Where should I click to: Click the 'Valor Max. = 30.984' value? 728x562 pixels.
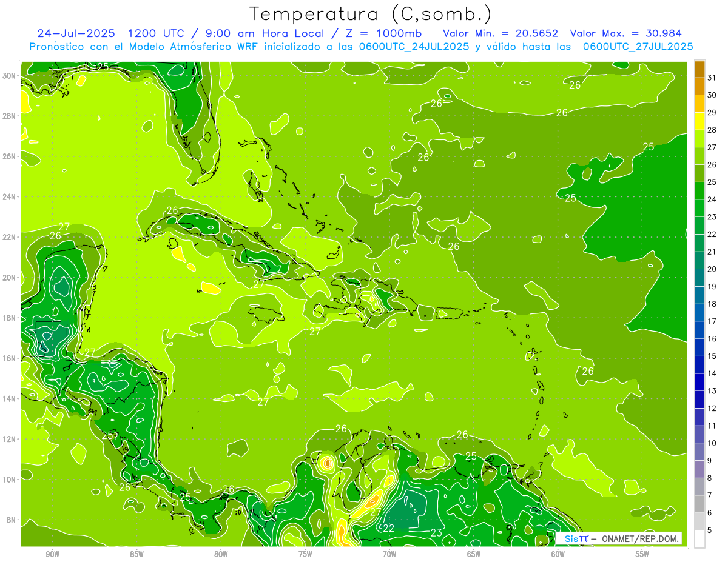point(625,33)
